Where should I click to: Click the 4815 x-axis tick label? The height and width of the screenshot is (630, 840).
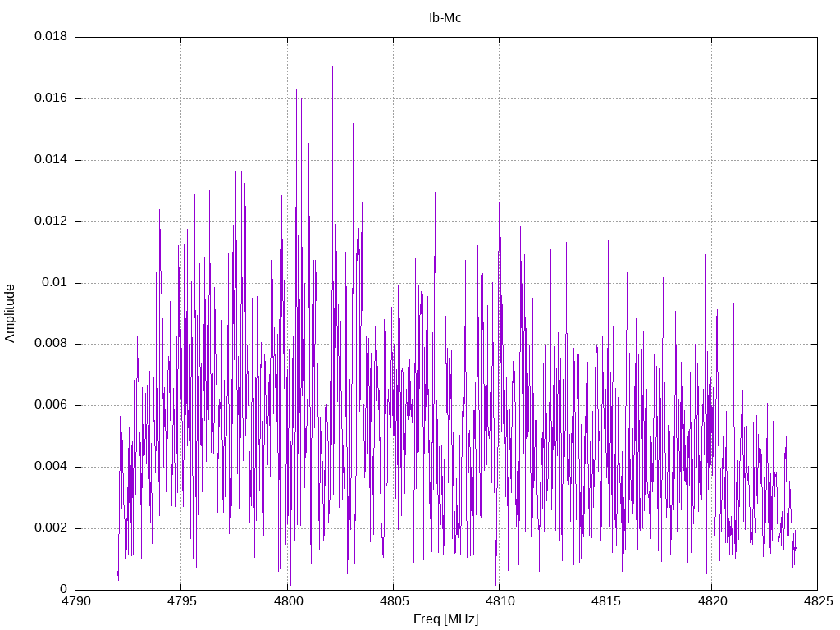click(x=605, y=601)
